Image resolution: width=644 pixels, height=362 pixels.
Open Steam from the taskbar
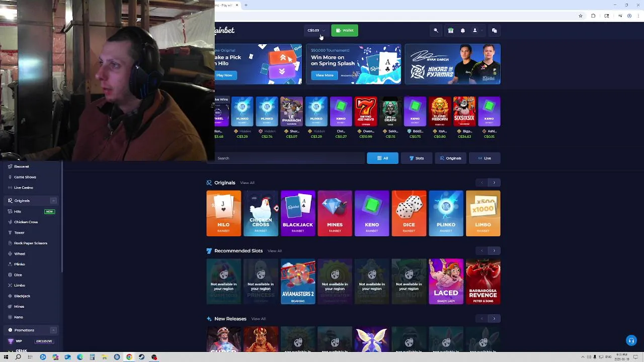(142, 357)
